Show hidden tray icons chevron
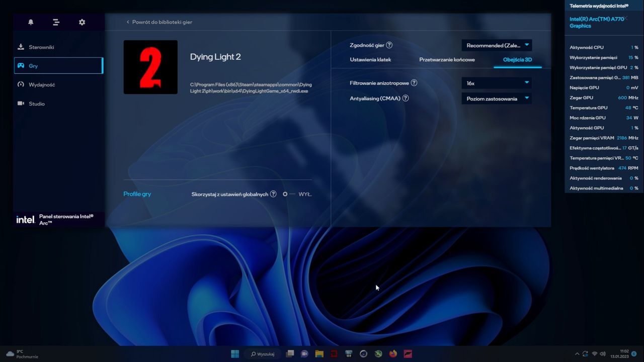Screen dimensions: 644x362 577,354
